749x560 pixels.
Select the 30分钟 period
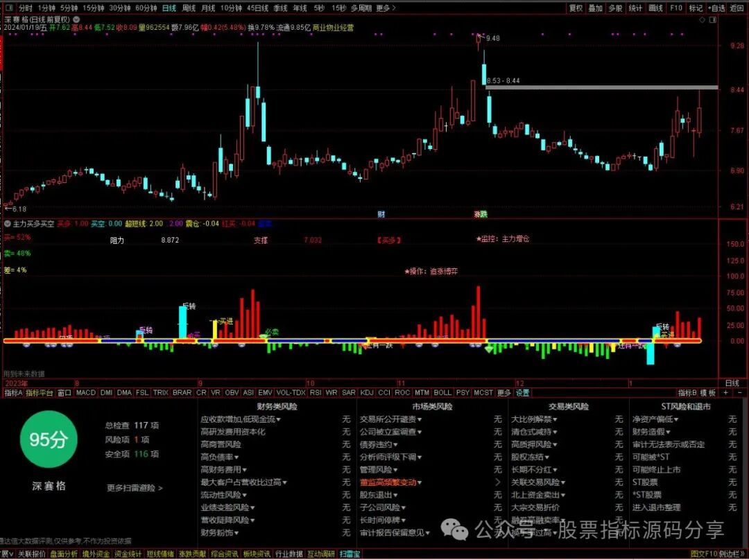(x=119, y=8)
